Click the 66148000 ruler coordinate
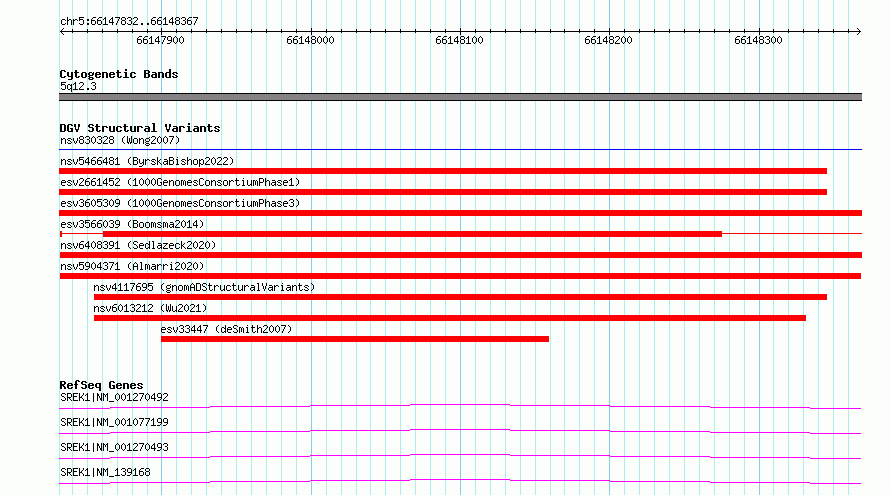The width and height of the screenshot is (890, 495). 310,40
